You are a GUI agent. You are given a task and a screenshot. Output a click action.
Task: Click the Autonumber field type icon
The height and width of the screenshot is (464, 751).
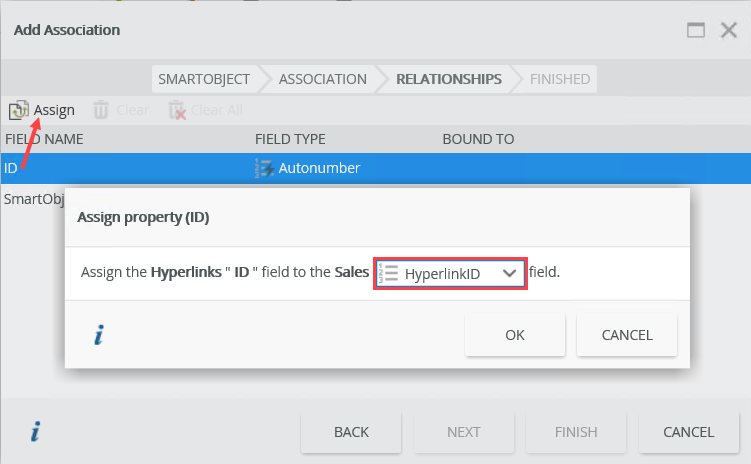264,168
